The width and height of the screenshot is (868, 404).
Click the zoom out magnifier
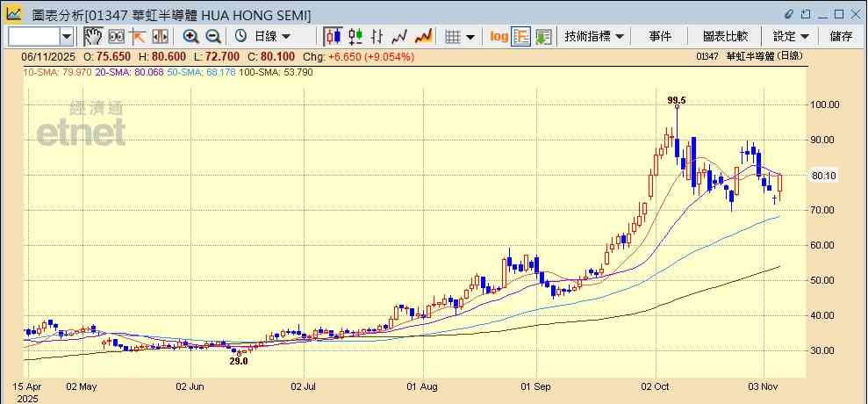pyautogui.click(x=213, y=36)
